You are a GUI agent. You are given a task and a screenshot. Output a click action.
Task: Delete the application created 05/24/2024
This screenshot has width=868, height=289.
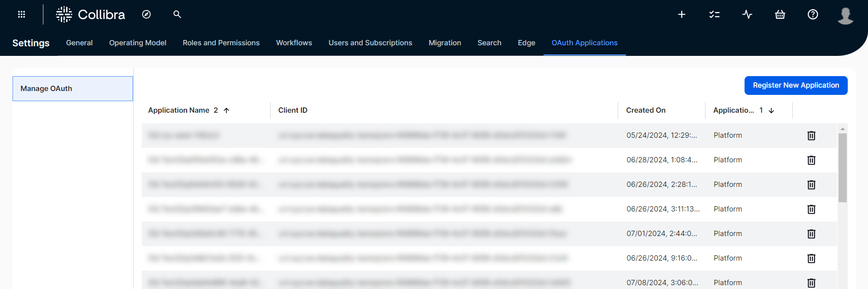click(811, 136)
